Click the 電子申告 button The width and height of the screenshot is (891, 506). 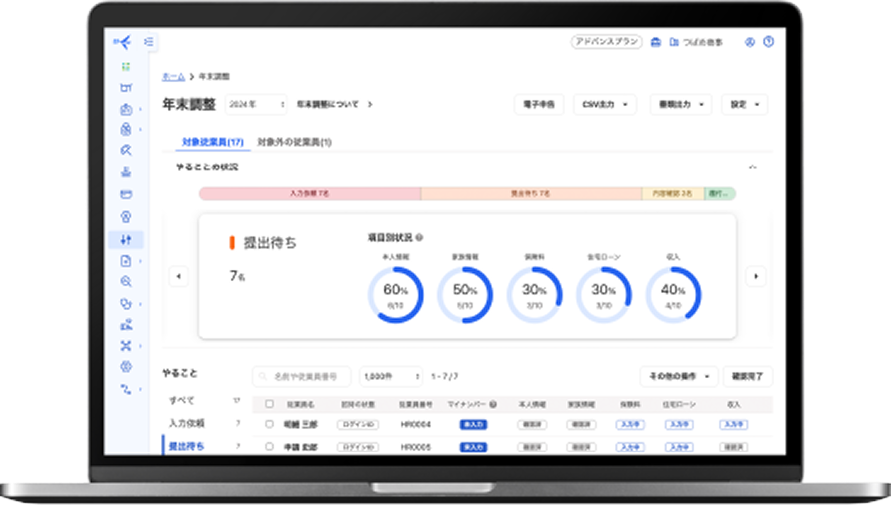coord(540,104)
